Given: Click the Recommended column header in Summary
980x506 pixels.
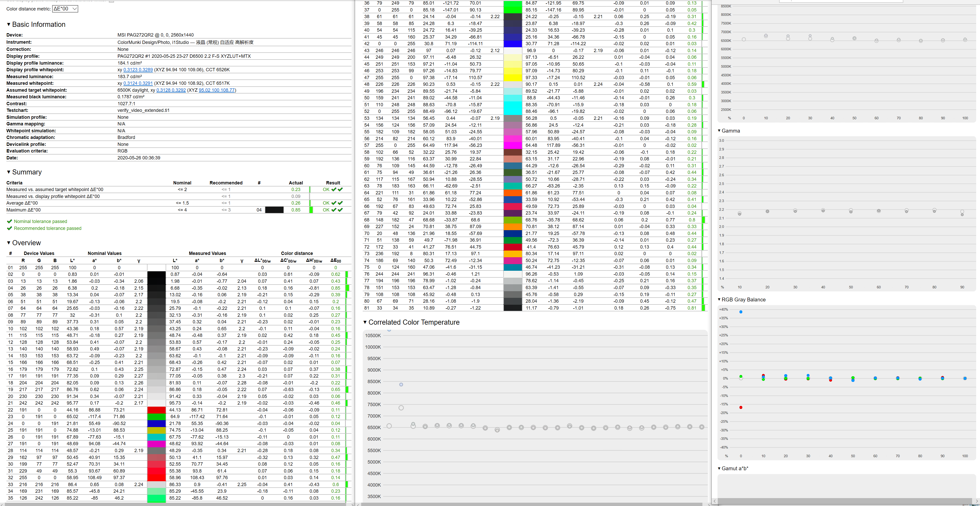Looking at the screenshot, I should coord(226,183).
